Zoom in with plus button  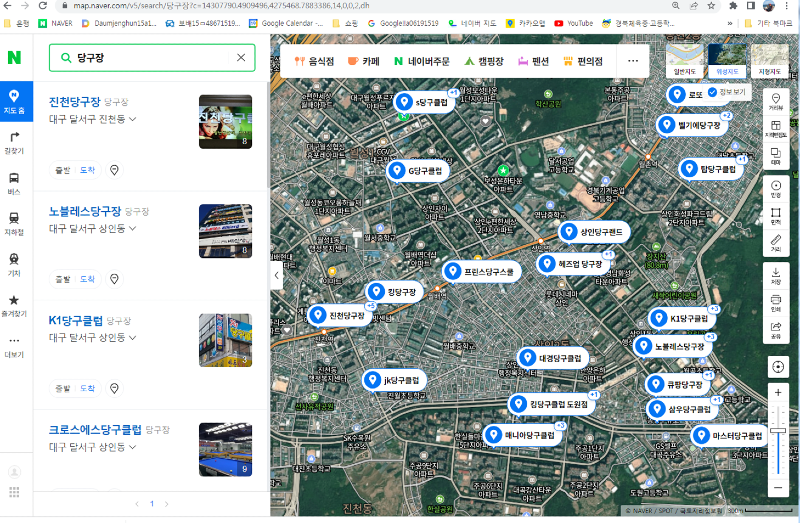(x=778, y=392)
